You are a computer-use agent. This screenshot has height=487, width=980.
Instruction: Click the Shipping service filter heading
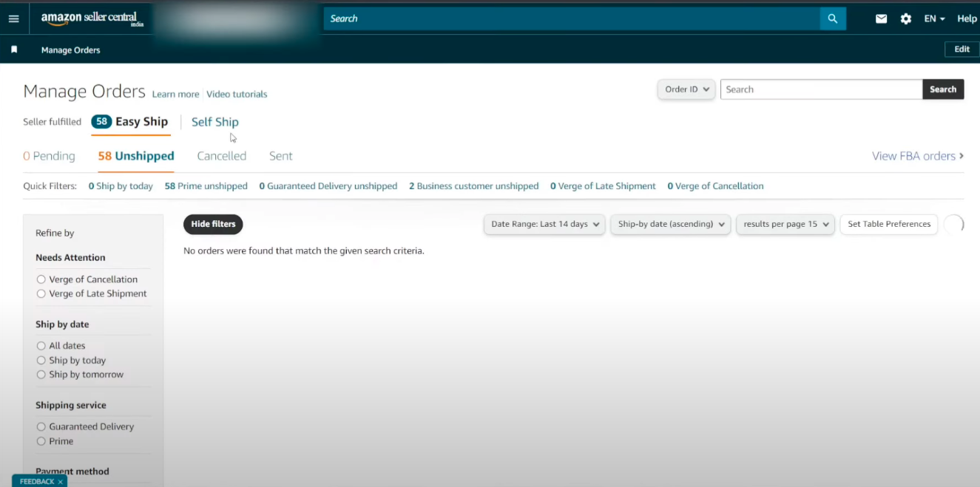tap(71, 406)
